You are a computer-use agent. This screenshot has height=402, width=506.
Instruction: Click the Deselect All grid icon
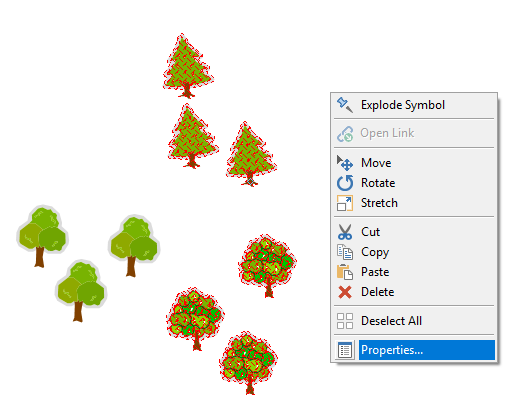[x=345, y=321]
